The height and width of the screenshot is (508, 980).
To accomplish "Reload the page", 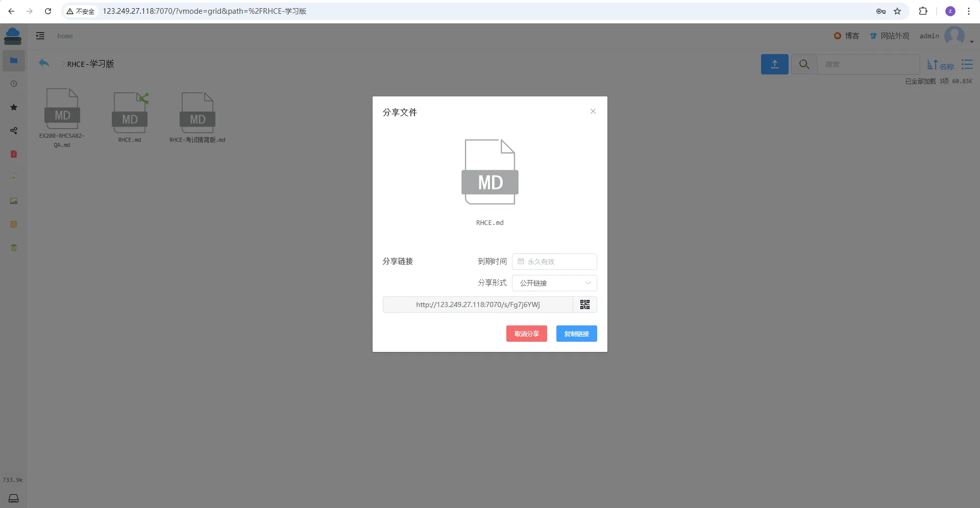I will pyautogui.click(x=48, y=11).
